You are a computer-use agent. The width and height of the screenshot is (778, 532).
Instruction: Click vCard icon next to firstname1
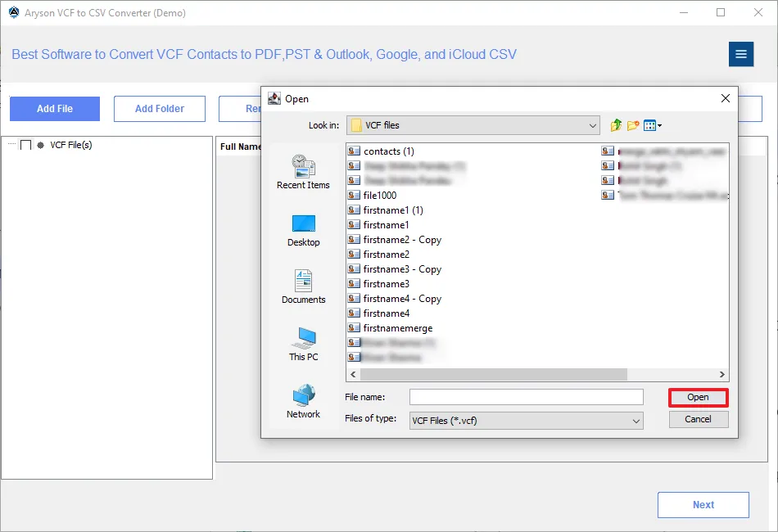[354, 224]
